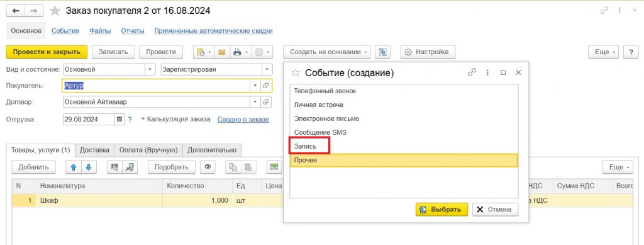This screenshot has height=245, width=644.
Task: Click green table icon in goods toolbar
Action: tap(274, 167)
